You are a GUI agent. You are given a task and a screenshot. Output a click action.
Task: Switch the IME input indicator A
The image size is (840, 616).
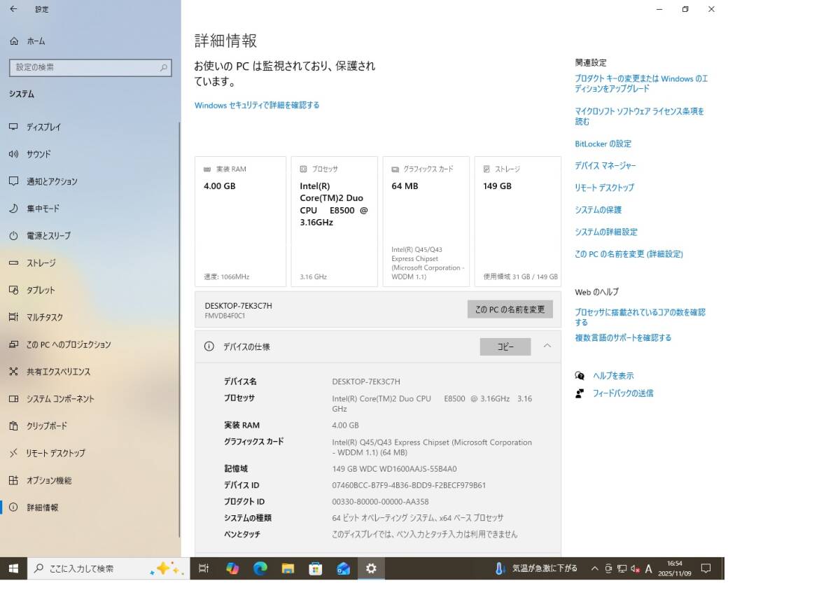[x=648, y=568]
